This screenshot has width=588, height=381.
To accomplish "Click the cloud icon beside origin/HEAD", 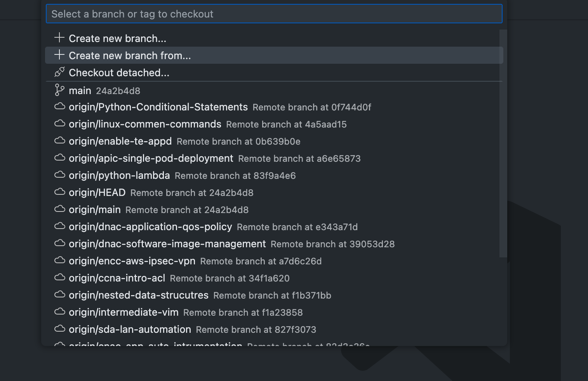I will [60, 192].
